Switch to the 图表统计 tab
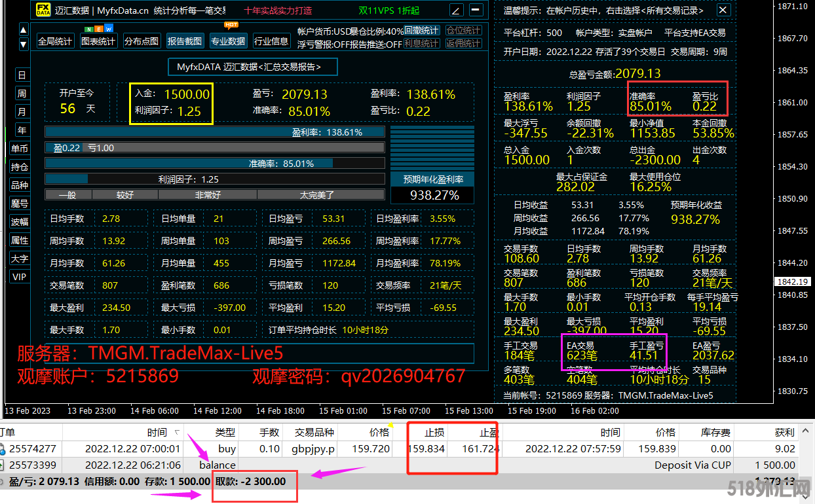The image size is (815, 504). point(98,41)
